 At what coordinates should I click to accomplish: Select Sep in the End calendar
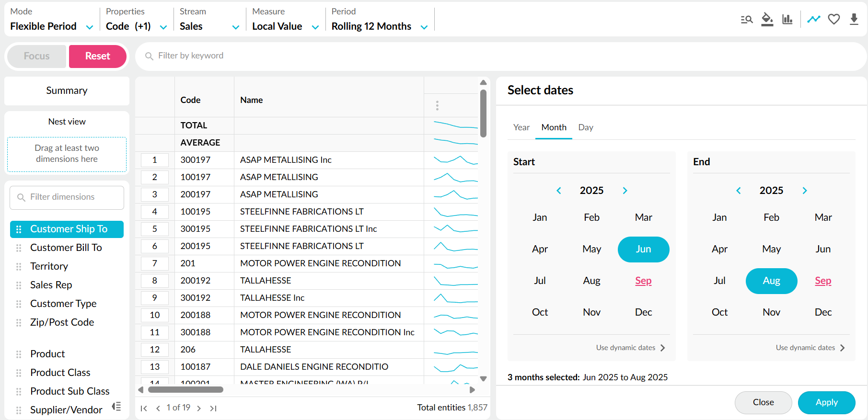(x=822, y=281)
